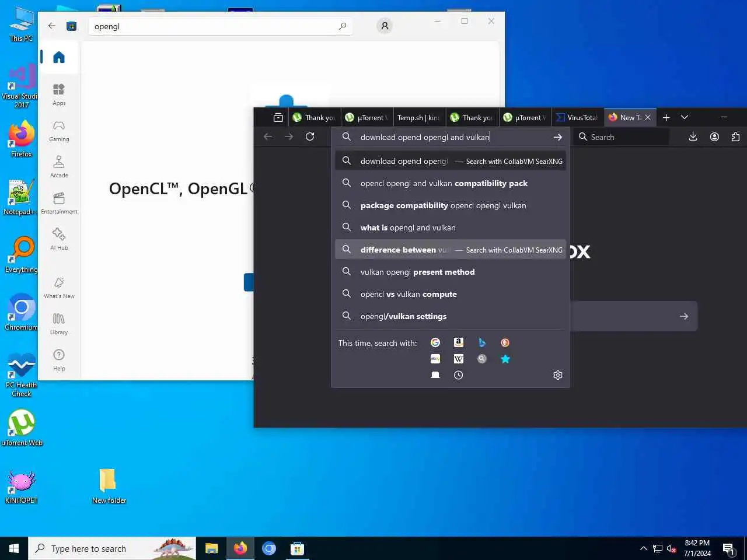747x560 pixels.
Task: Show hidden system tray icons chevron
Action: 643,548
